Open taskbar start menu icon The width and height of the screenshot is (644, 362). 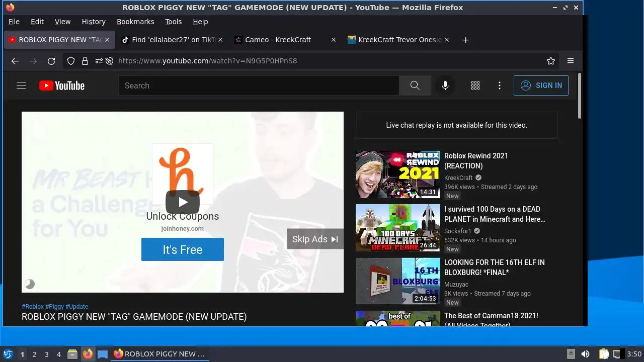point(8,354)
